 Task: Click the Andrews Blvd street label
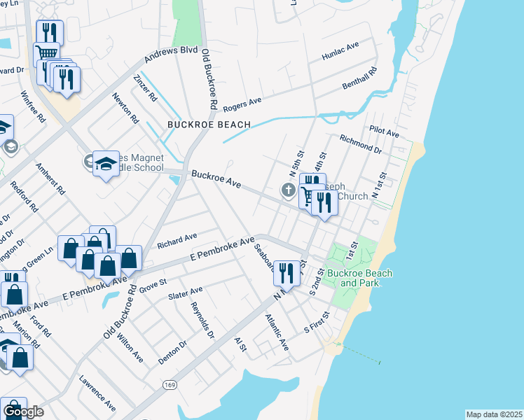click(x=171, y=55)
